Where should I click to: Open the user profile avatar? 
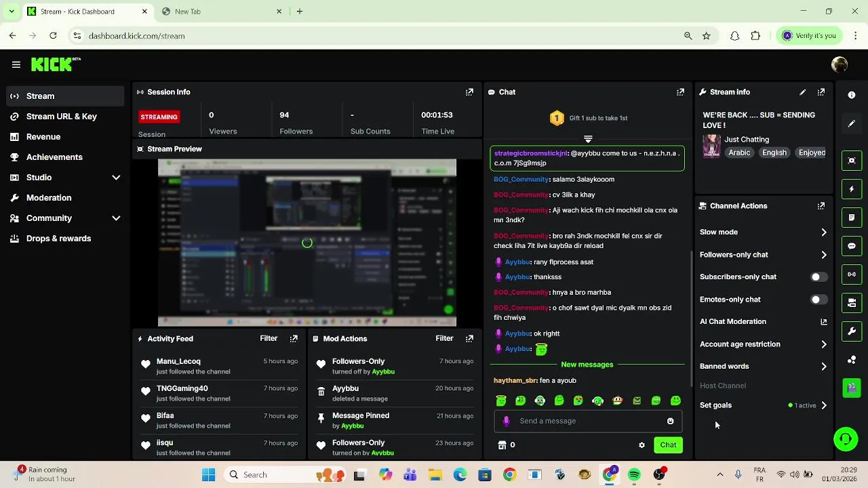[x=840, y=64]
